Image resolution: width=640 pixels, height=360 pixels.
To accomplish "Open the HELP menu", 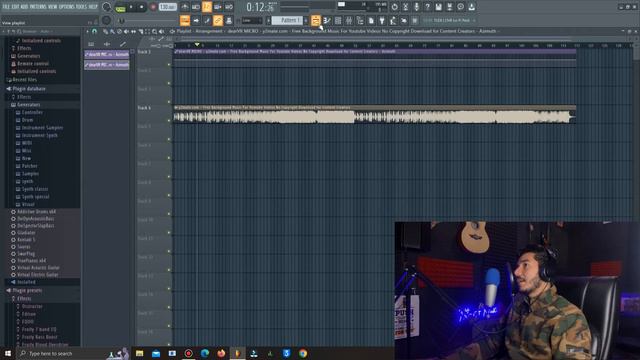I will coord(93,7).
